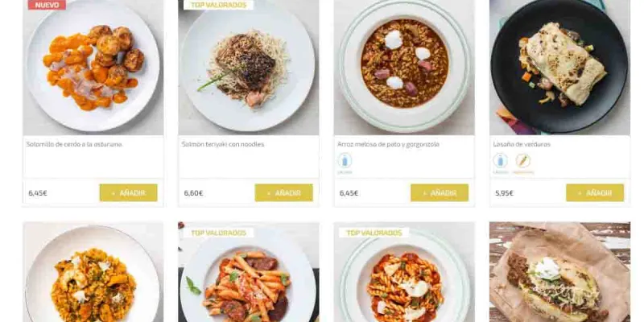This screenshot has height=322, width=644.
Task: Open Arroz meloso de pato y gorgonzola link
Action: [388, 144]
